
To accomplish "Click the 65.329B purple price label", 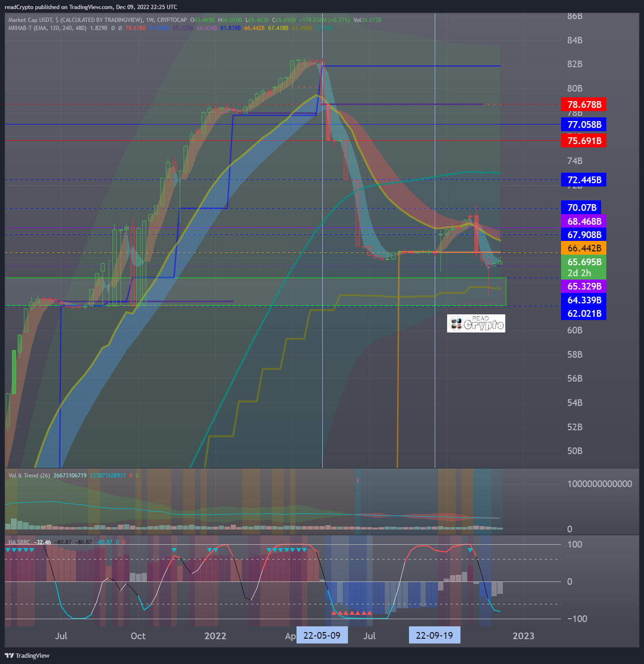I will 584,286.
